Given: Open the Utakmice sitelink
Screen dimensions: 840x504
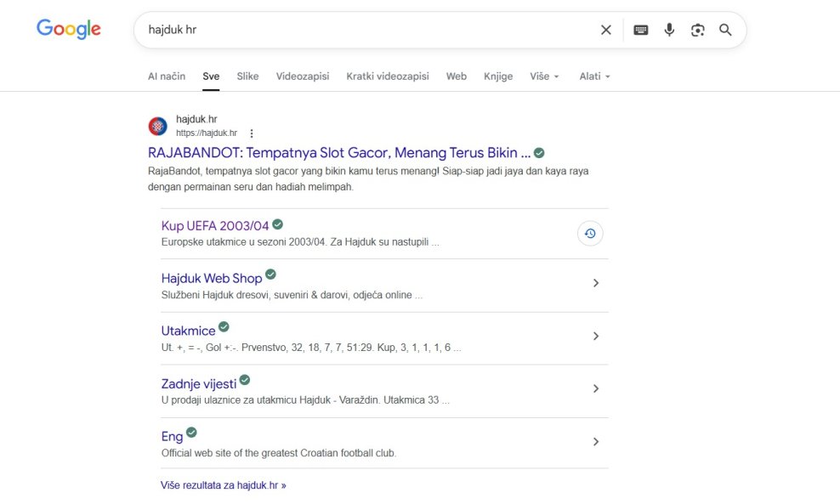Looking at the screenshot, I should (188, 331).
